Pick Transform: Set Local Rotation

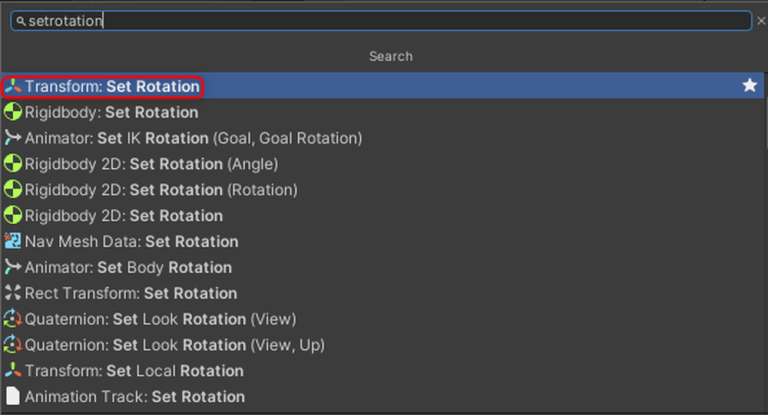coord(134,371)
